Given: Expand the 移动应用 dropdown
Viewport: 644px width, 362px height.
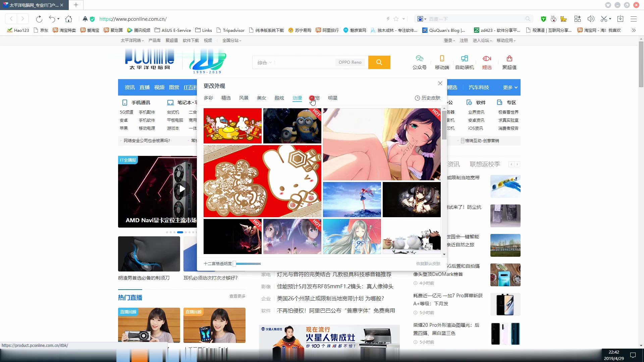Looking at the screenshot, I should [506, 41].
